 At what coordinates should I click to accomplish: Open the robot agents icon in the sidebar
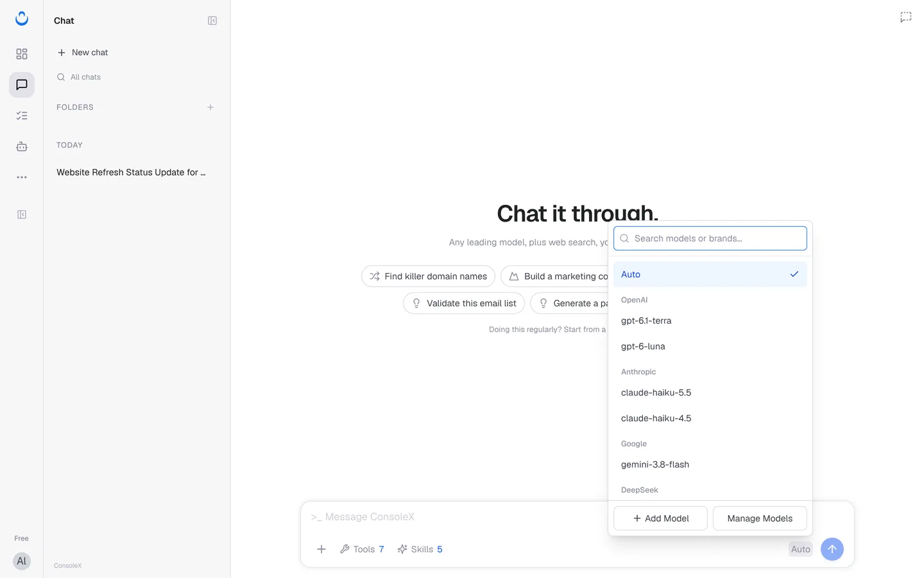(22, 146)
